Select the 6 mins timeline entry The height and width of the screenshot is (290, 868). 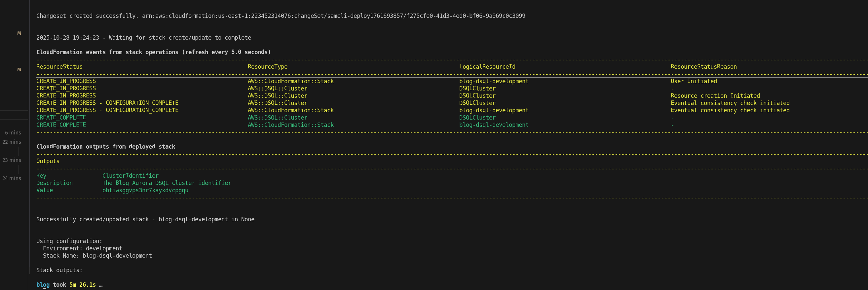pos(13,133)
